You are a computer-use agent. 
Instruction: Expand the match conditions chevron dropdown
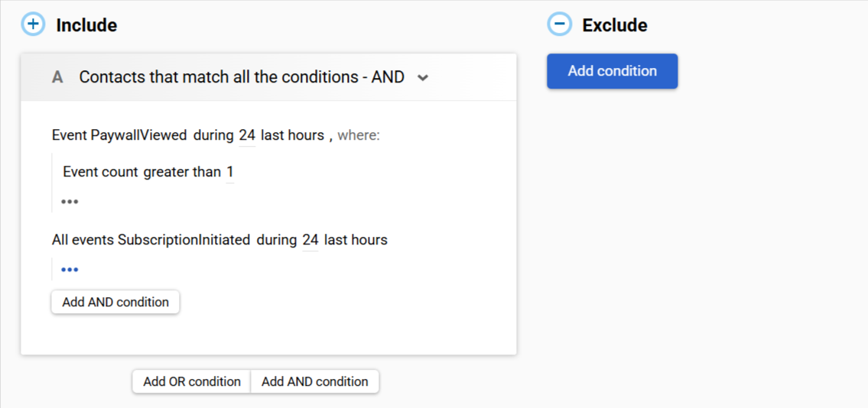coord(422,78)
